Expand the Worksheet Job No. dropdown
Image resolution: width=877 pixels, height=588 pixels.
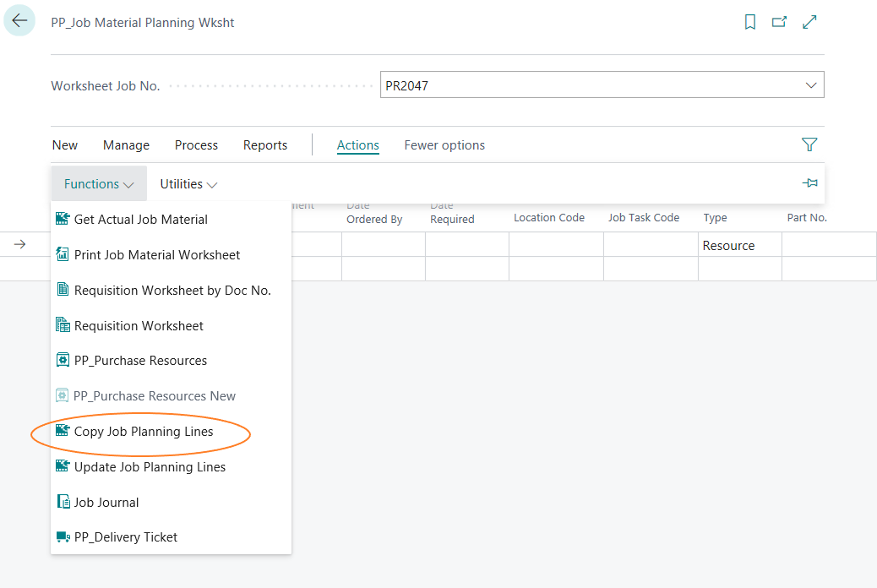tap(811, 85)
